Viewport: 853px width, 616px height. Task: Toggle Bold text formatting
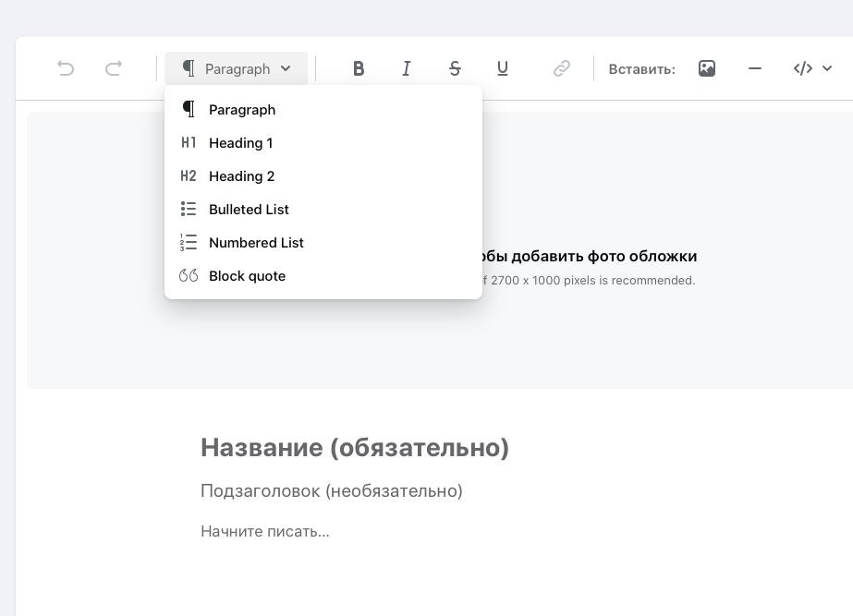pos(359,68)
